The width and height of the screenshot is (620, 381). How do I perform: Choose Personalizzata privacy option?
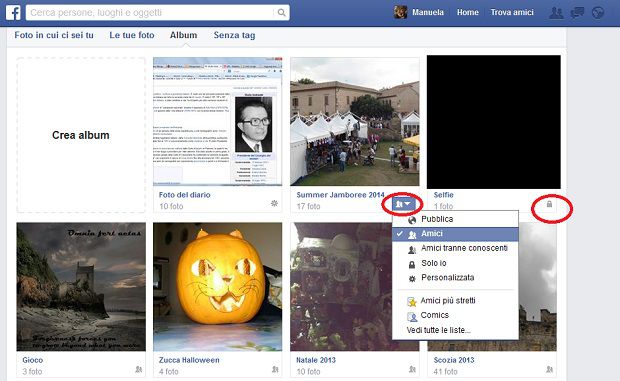455,278
